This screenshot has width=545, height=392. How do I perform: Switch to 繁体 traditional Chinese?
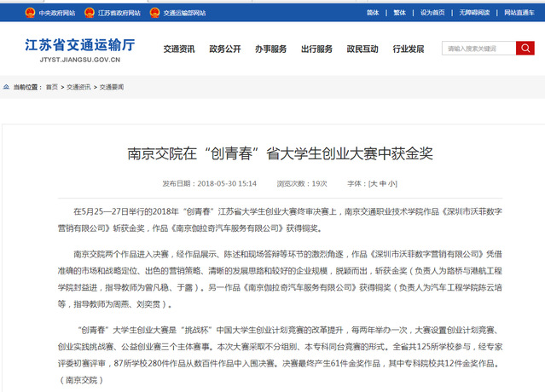398,13
